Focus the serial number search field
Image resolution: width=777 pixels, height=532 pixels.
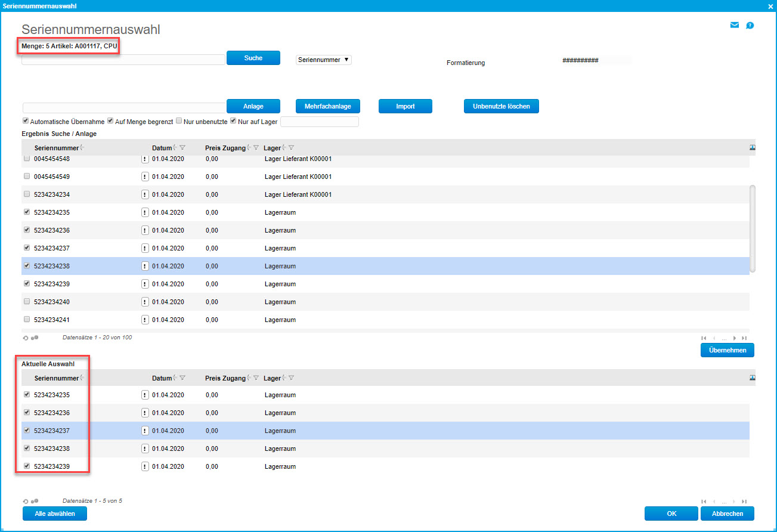point(123,60)
